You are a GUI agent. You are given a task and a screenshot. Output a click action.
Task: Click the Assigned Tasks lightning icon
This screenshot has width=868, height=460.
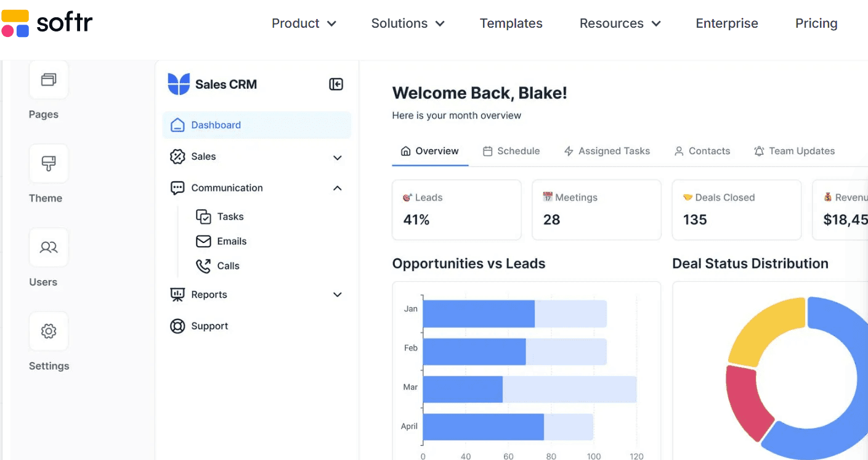click(569, 151)
